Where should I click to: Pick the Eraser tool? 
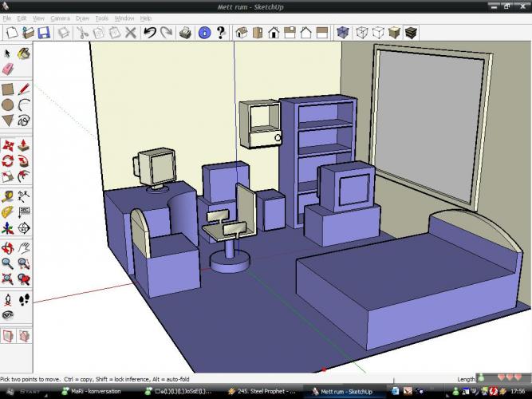point(8,69)
